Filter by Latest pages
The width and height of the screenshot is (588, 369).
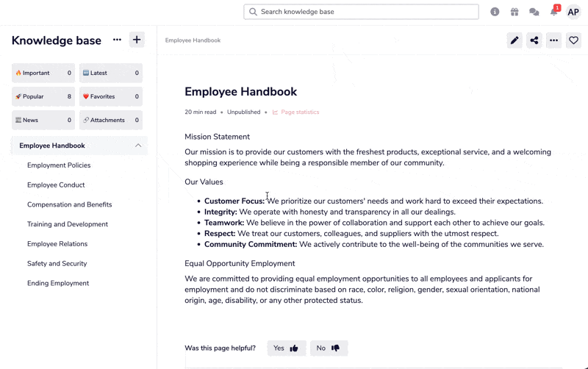coord(111,73)
